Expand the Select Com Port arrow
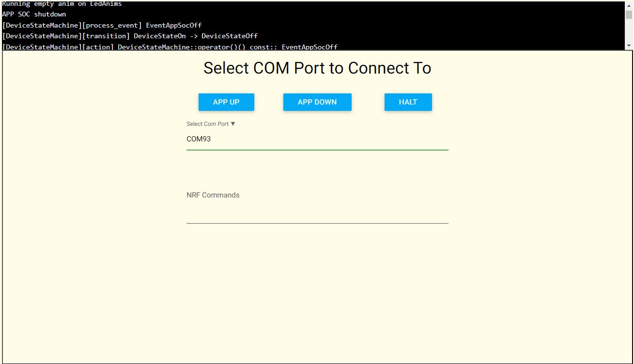634x364 pixels. point(233,124)
